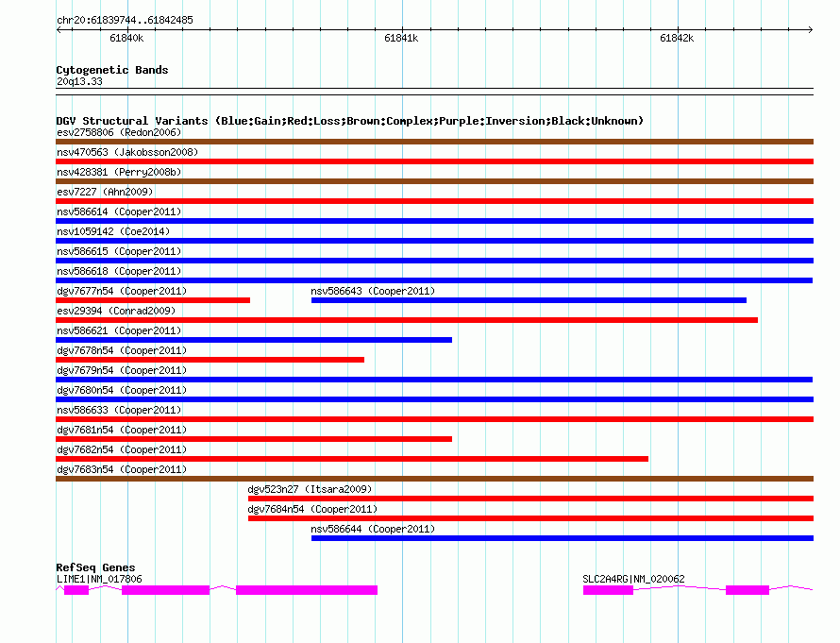
Task: Click the Cytogenetic Bands track title
Action: pos(112,70)
